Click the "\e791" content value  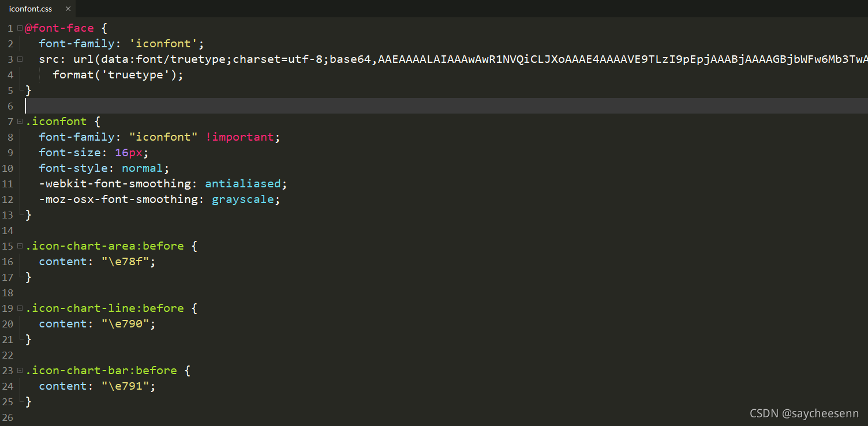[x=125, y=386]
